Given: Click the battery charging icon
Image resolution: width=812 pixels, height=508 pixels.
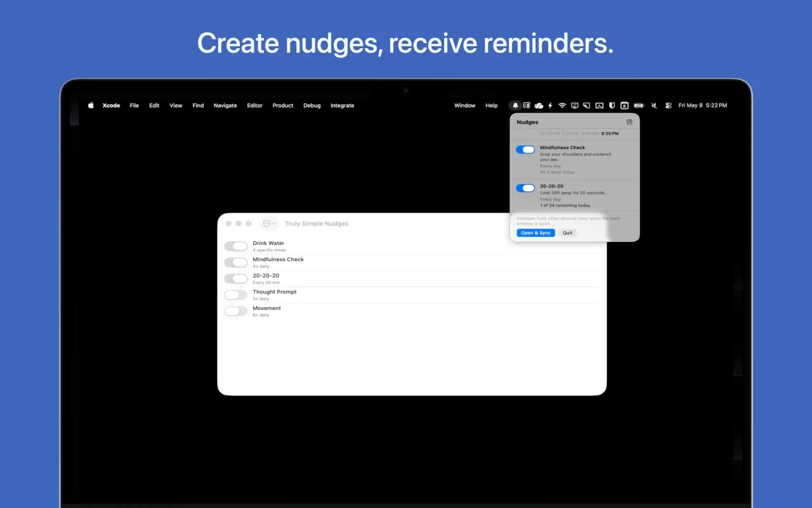Looking at the screenshot, I should tap(639, 105).
